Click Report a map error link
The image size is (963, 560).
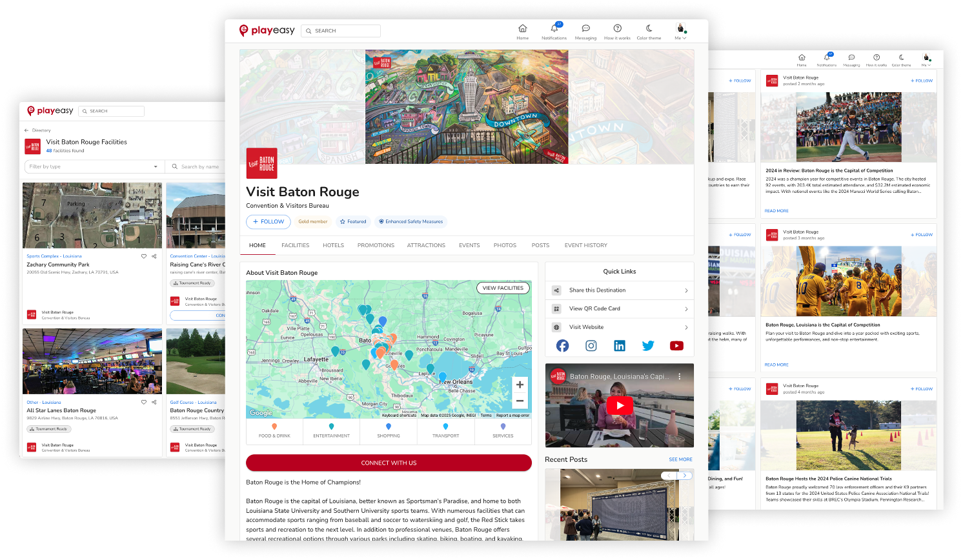pos(512,415)
